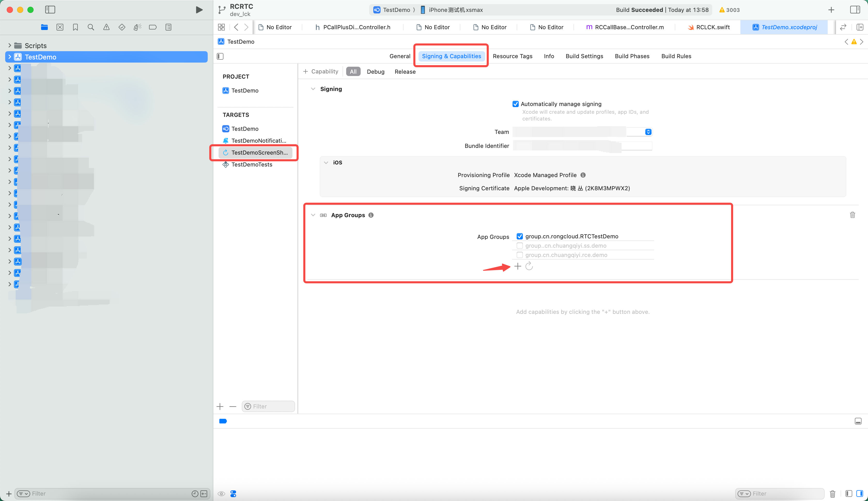This screenshot has height=501, width=868.
Task: Add a new target with plus button
Action: pyautogui.click(x=220, y=406)
